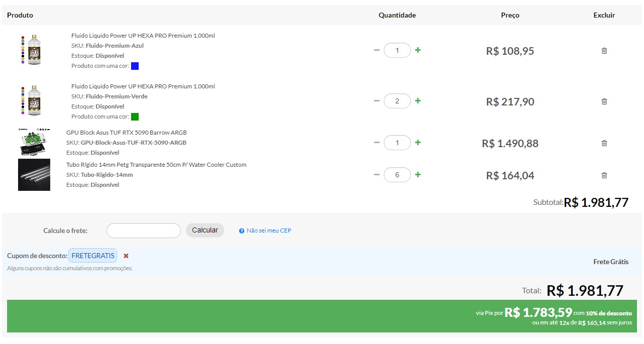Image resolution: width=644 pixels, height=344 pixels.
Task: Add one more Tubo Rígido 14mm tube
Action: pyautogui.click(x=418, y=175)
